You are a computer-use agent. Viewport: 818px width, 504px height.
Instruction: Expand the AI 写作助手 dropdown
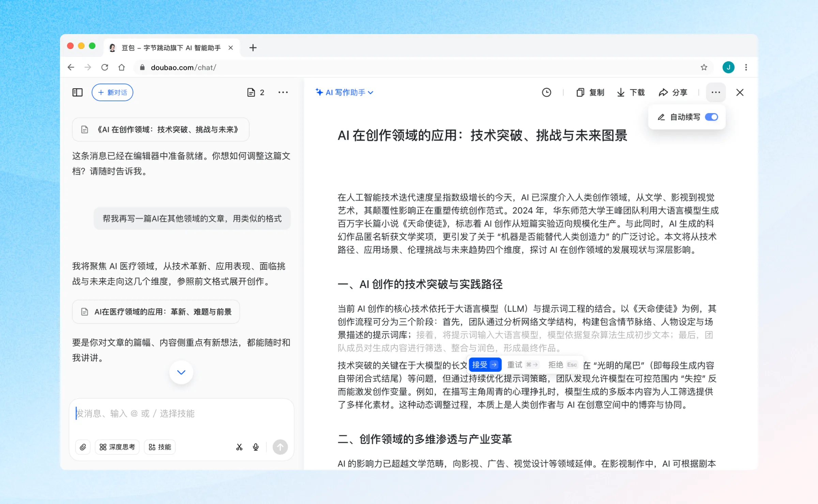pyautogui.click(x=344, y=92)
